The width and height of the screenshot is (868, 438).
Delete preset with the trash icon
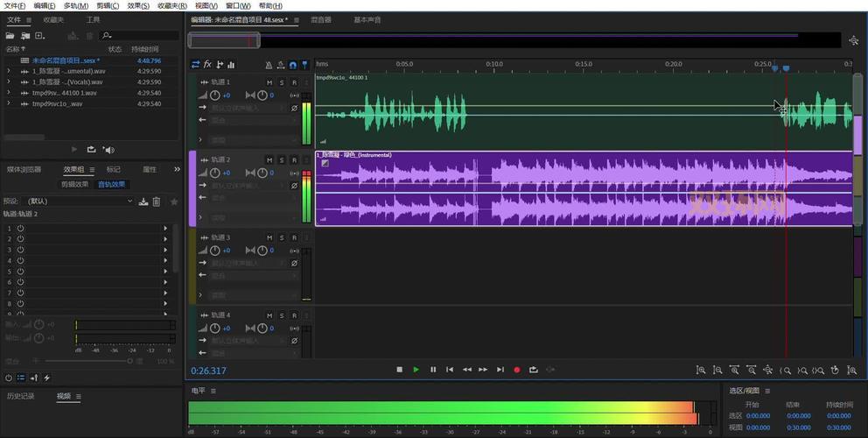click(x=156, y=201)
